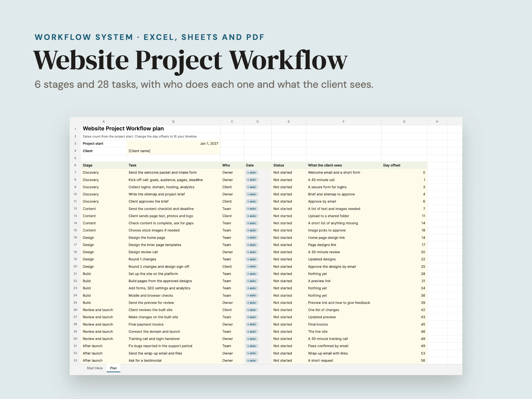The image size is (532, 399).
Task: Click 'Client approves the brief' cell
Action: pos(173,201)
